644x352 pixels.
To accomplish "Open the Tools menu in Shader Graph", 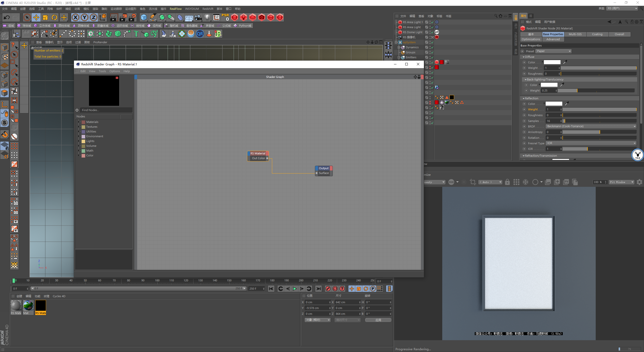I will (102, 71).
